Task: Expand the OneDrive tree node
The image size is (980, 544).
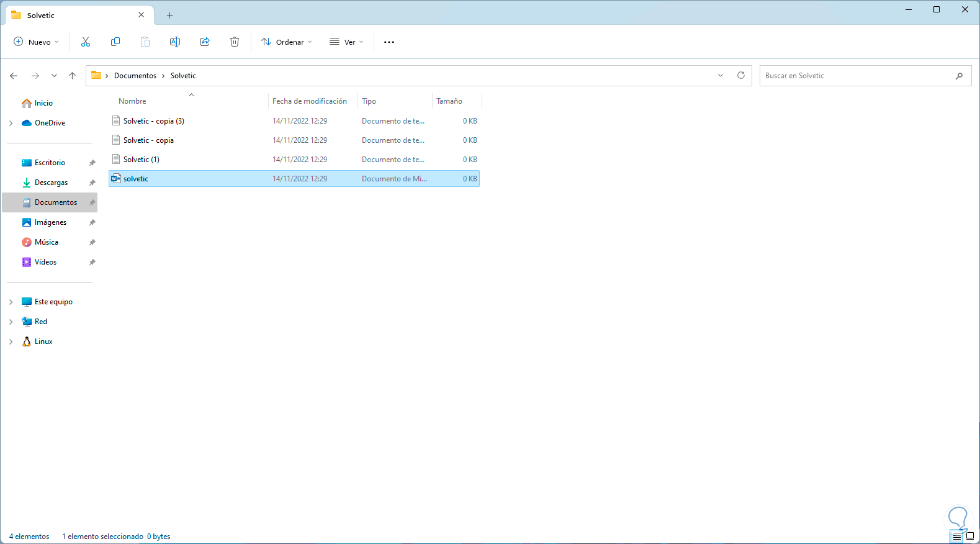Action: (x=11, y=123)
